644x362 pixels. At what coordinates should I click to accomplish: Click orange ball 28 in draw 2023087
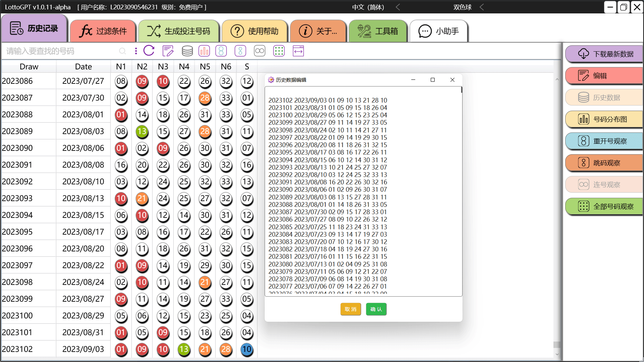205,98
